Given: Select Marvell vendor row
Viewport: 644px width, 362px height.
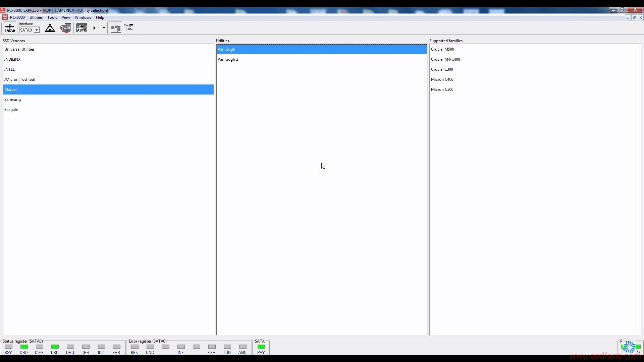Looking at the screenshot, I should 108,89.
